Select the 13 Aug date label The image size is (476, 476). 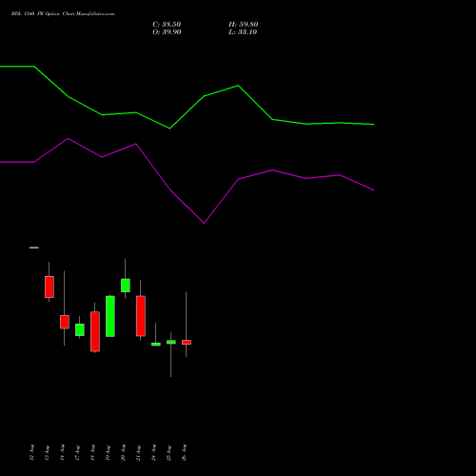coord(47,452)
